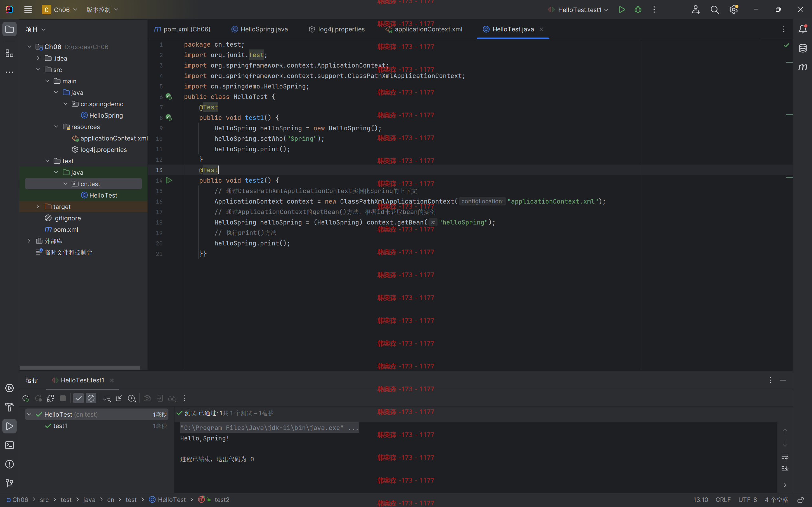The width and height of the screenshot is (812, 507).
Task: Toggle soft-wrap in console output
Action: click(x=785, y=457)
